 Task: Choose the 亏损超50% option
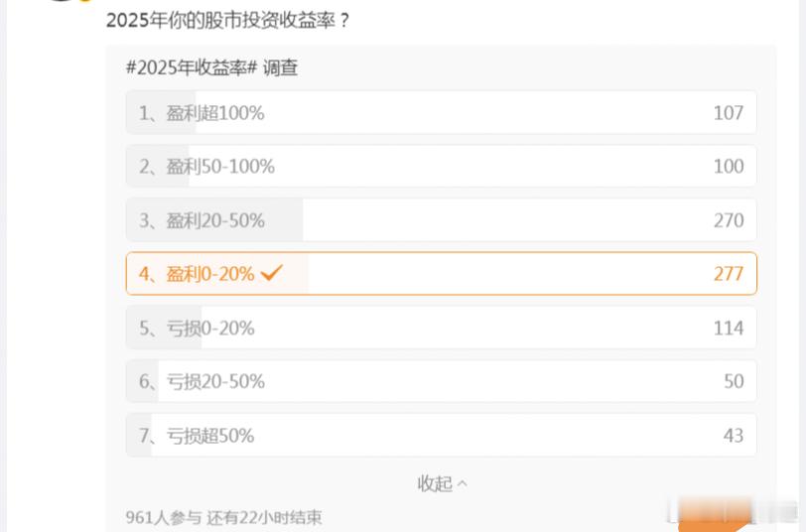(x=441, y=435)
